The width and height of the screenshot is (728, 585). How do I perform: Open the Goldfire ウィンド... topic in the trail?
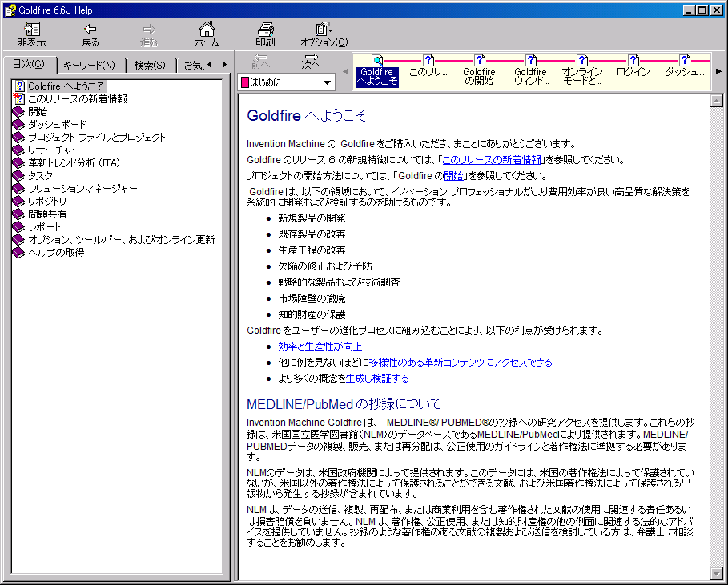coord(531,70)
